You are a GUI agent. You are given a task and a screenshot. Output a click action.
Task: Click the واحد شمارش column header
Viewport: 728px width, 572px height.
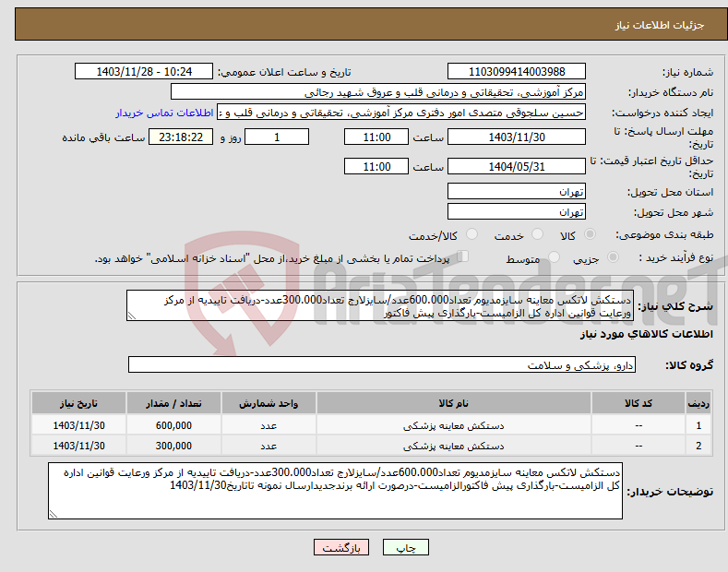pyautogui.click(x=269, y=403)
